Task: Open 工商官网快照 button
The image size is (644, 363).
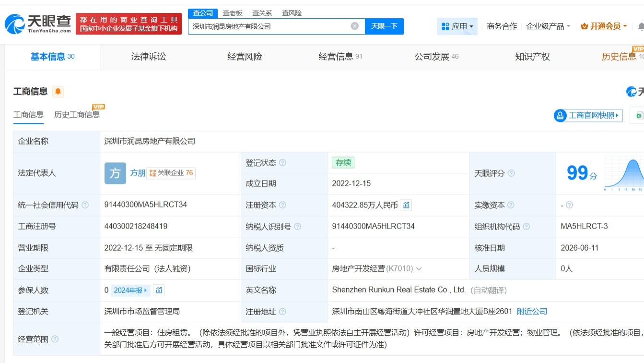Action: 588,115
